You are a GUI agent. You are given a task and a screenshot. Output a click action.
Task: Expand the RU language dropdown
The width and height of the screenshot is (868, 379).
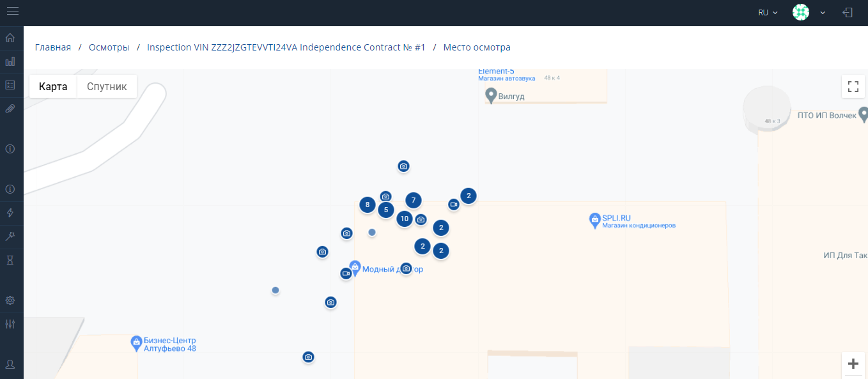[x=768, y=13]
